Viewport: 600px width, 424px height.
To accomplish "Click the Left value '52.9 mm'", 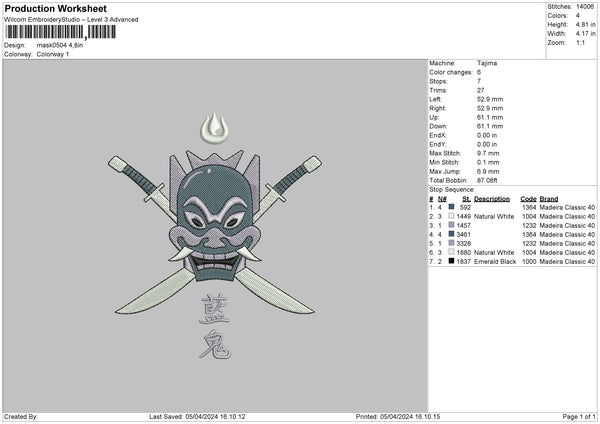I will [x=490, y=99].
